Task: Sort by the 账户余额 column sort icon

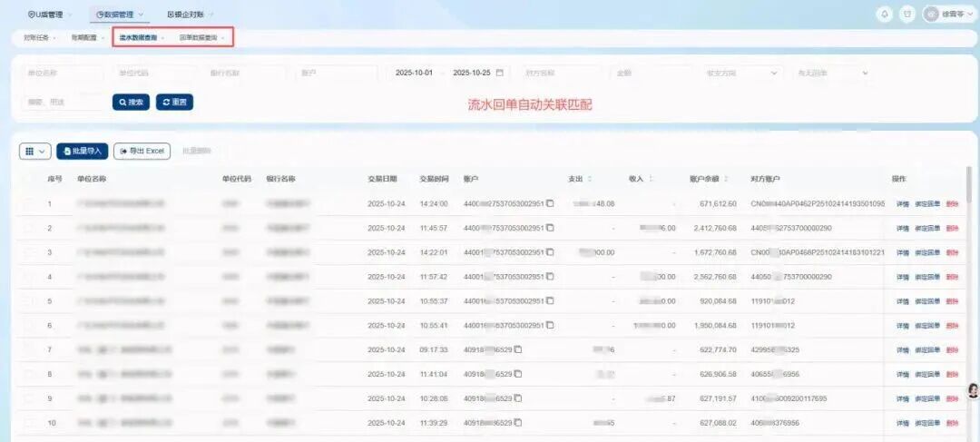Action: [725, 179]
